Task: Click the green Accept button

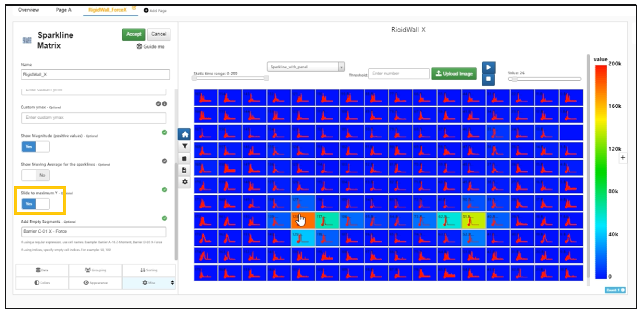Action: point(134,34)
